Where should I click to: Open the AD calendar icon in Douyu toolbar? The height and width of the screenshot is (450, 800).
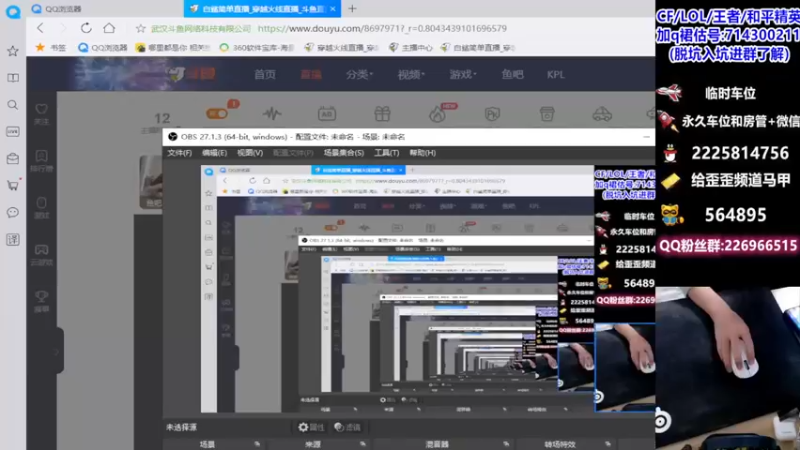click(x=327, y=114)
